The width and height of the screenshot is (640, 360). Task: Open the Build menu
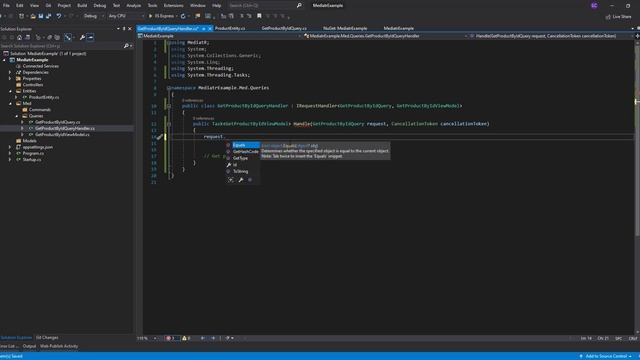click(82, 6)
